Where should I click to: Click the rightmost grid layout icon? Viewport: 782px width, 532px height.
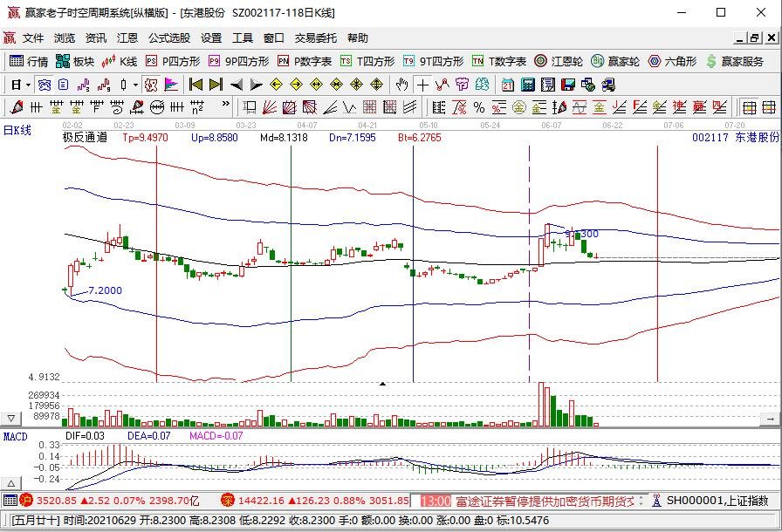pyautogui.click(x=769, y=107)
